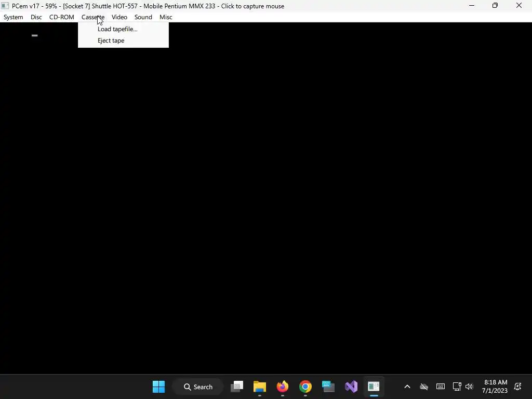Close the PCem window
Screen dimensions: 532x399
tap(519, 6)
